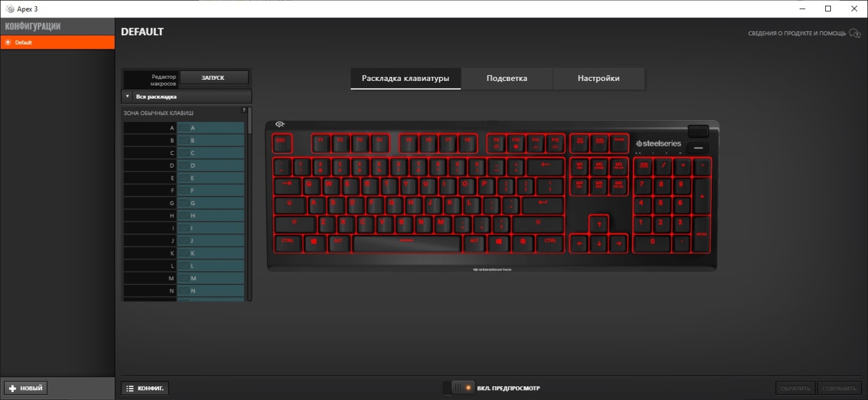Select the N key binding row
The image size is (868, 400).
(x=184, y=291)
